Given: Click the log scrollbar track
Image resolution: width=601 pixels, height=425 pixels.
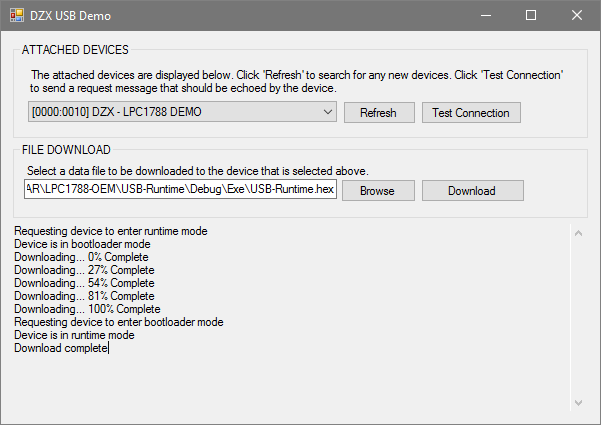Looking at the screenshot, I should [578, 318].
